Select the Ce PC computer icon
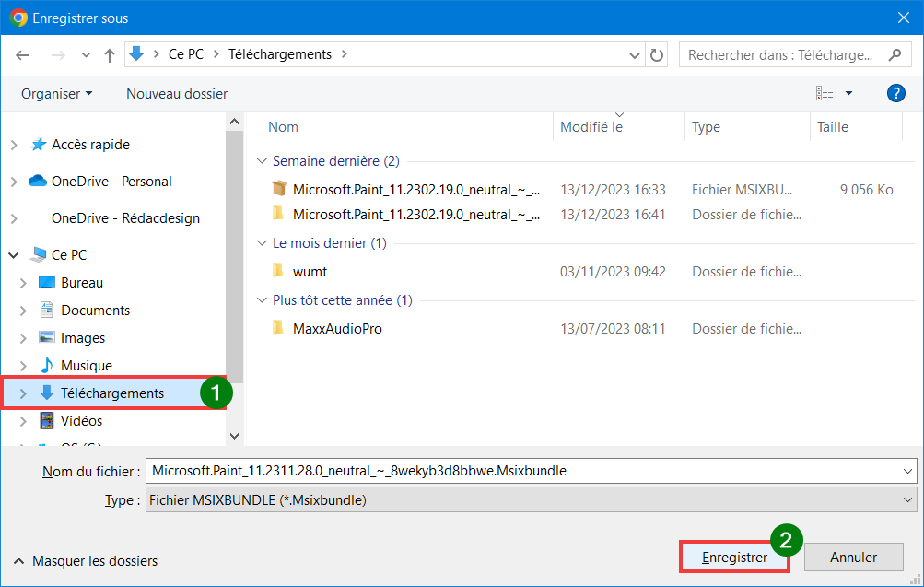The width and height of the screenshot is (924, 587). pyautogui.click(x=39, y=254)
